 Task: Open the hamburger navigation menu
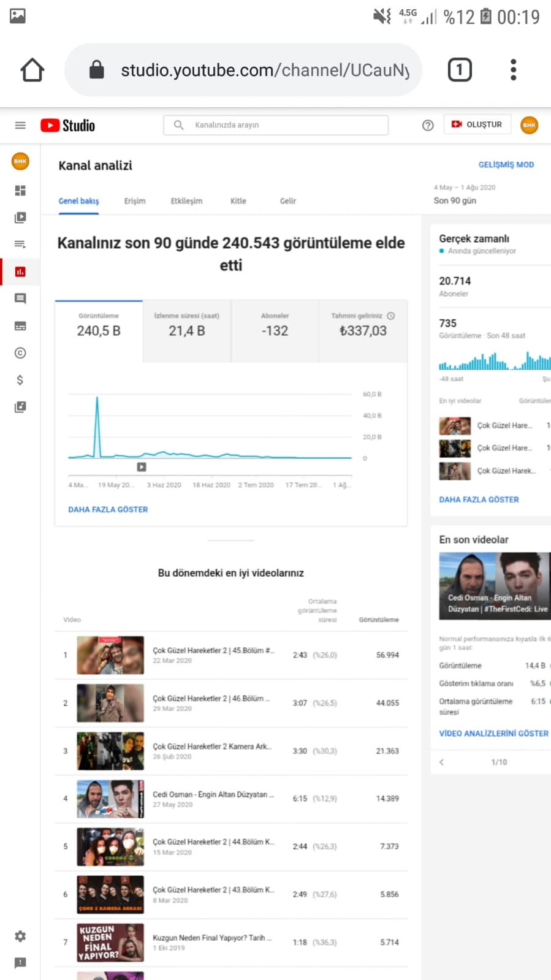pyautogui.click(x=20, y=125)
